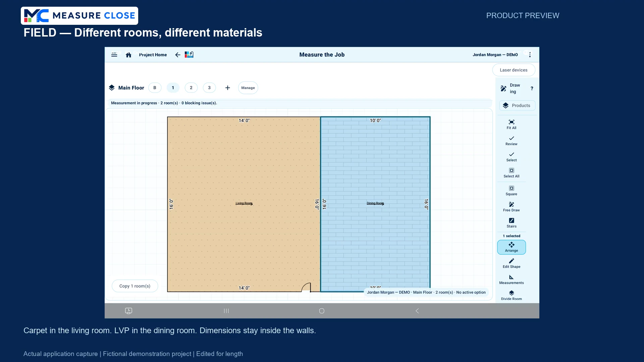Screen dimensions: 644x362
Task: Tap the Android back chevron
Action: coord(417,311)
